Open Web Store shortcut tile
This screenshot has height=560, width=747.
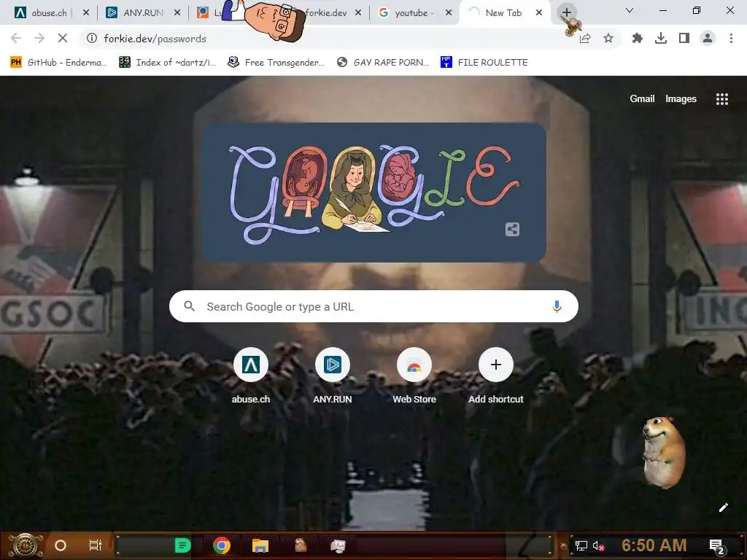point(414,376)
